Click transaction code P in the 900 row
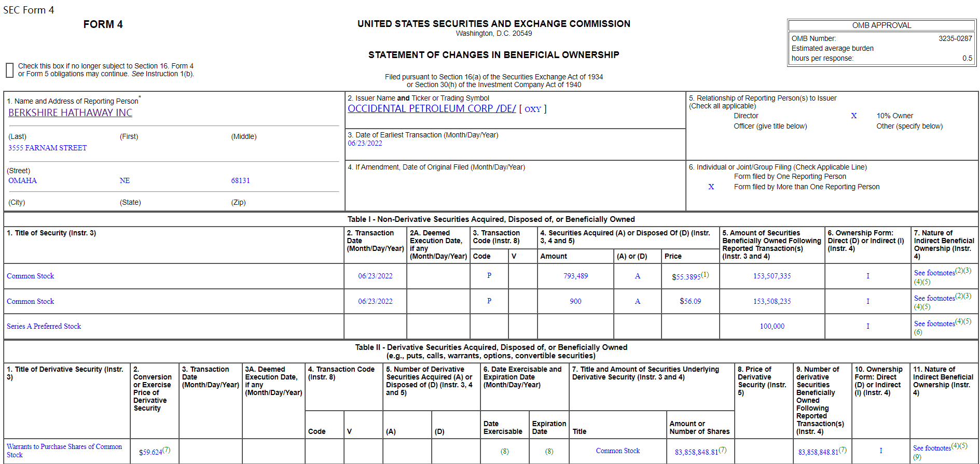This screenshot has width=980, height=464. point(489,301)
